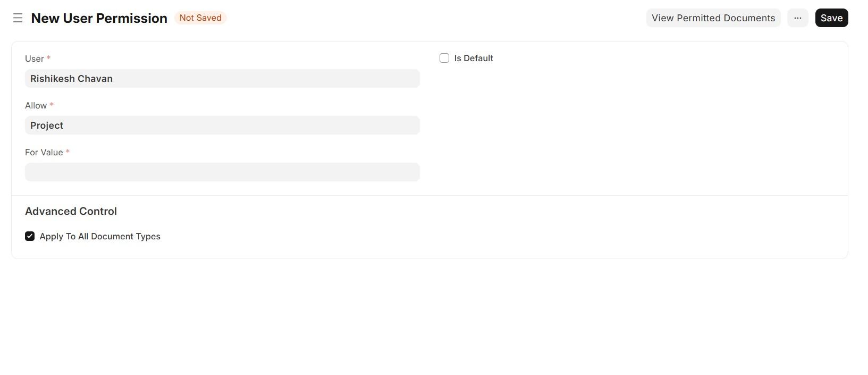Viewport: 868px width, 375px height.
Task: Toggle the sidebar with the hamburger icon
Action: tap(18, 18)
